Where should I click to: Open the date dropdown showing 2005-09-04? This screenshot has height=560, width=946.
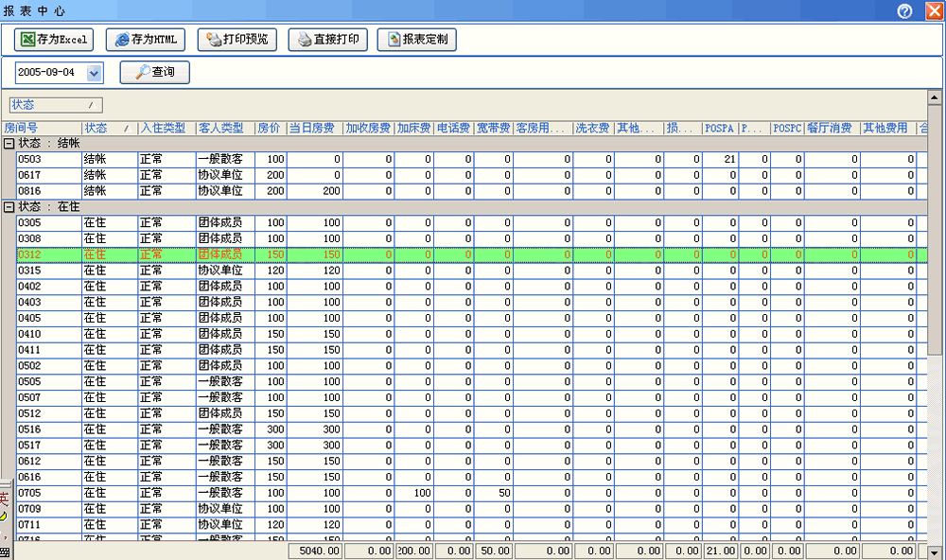(x=94, y=73)
